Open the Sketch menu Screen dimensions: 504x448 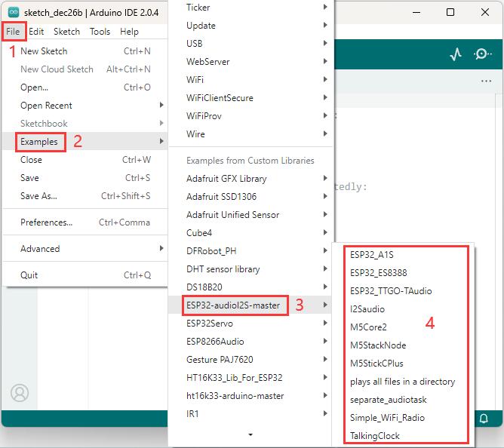coord(66,32)
